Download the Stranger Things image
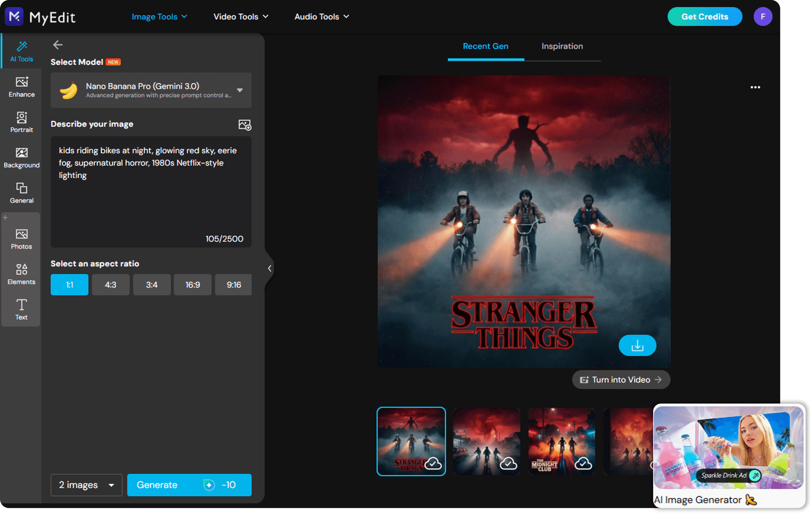Screen dimensions: 812x514 tap(637, 345)
